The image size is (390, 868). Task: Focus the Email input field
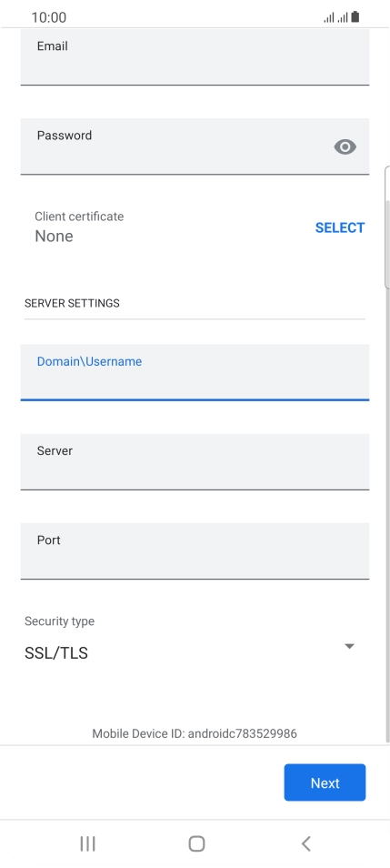[x=195, y=56]
